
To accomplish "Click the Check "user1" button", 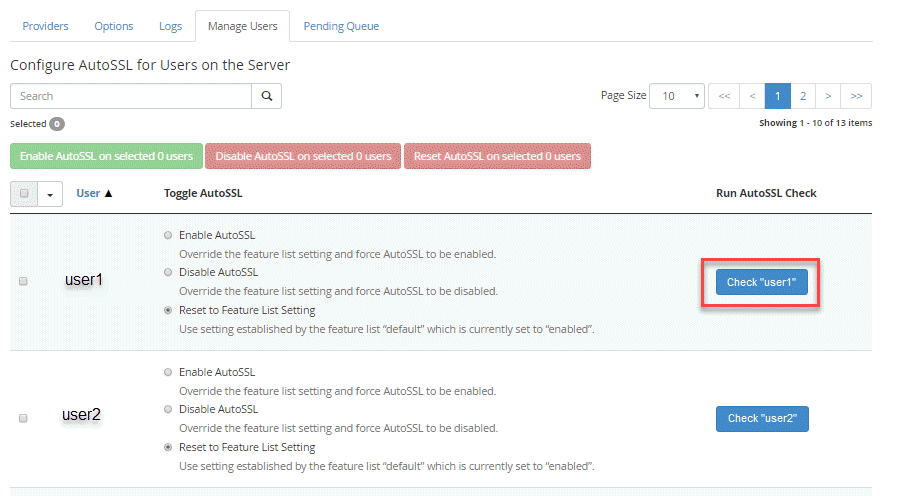I will click(x=761, y=282).
